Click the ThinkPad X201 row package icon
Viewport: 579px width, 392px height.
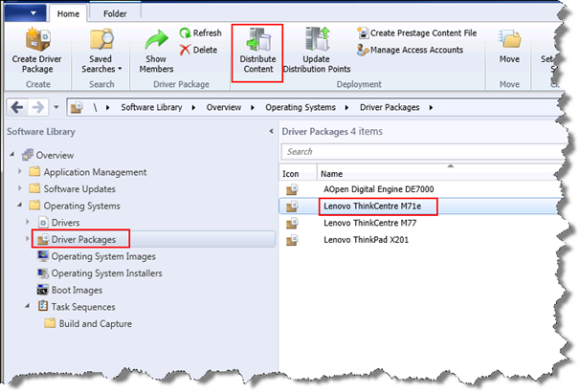click(292, 240)
